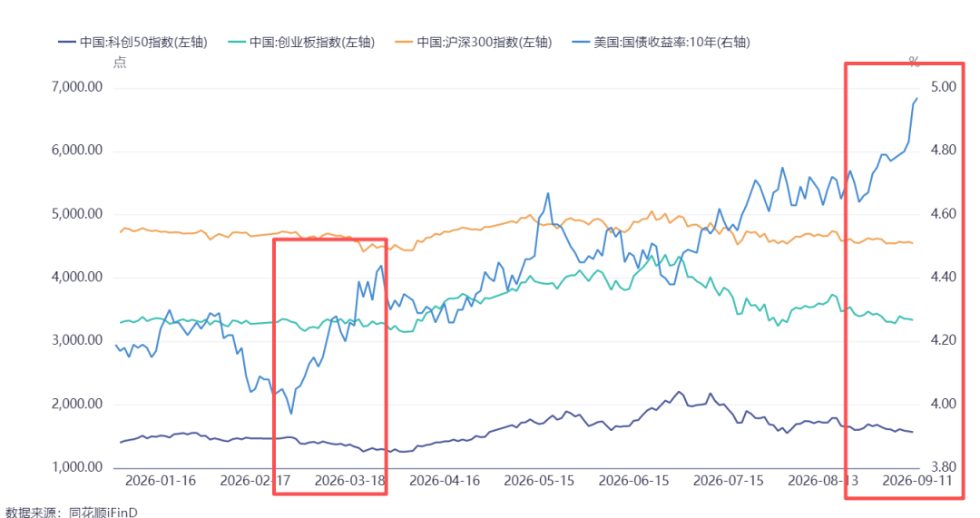Image resolution: width=980 pixels, height=518 pixels.
Task: Click the dark blue 科创50 legend line marker
Action: tap(67, 43)
